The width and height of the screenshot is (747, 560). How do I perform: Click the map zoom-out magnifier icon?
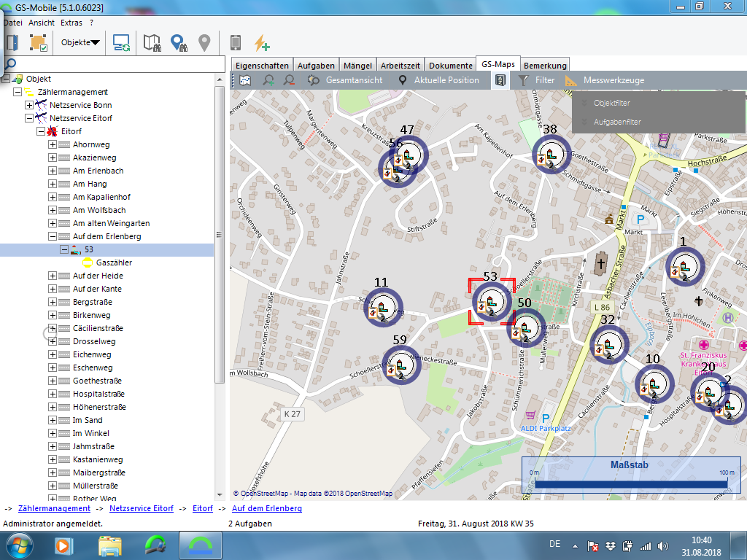click(289, 80)
